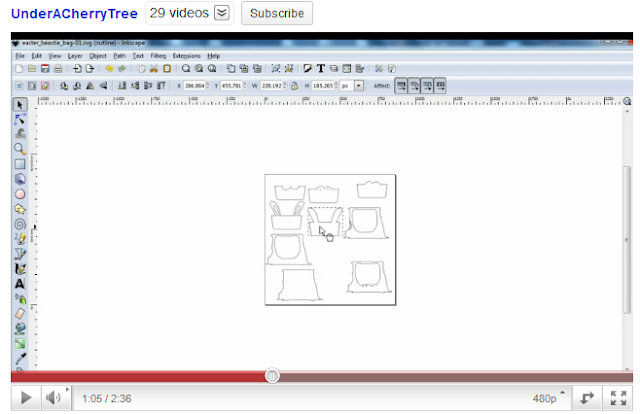
Task: Select the Eraser tool
Action: 20,314
